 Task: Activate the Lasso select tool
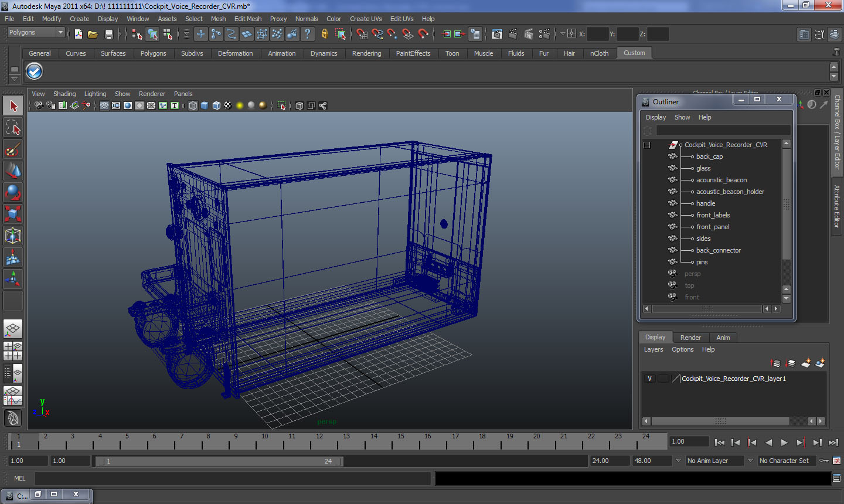click(x=13, y=128)
